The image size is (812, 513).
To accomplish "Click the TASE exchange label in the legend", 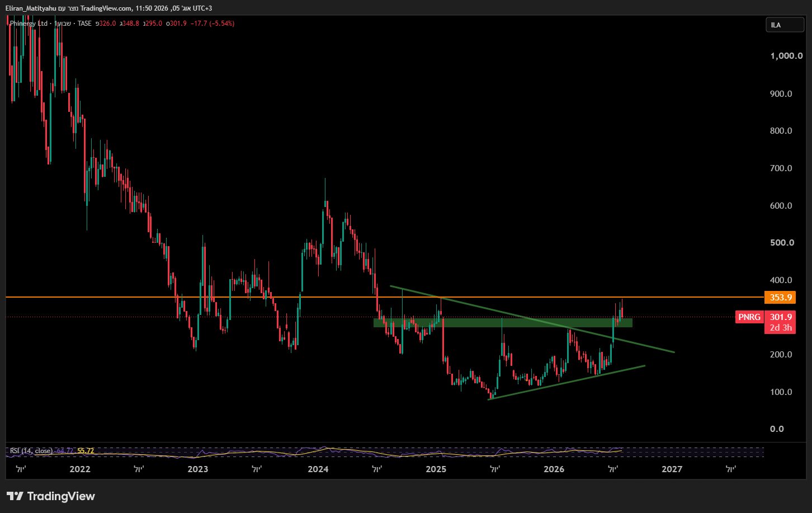I will click(84, 23).
